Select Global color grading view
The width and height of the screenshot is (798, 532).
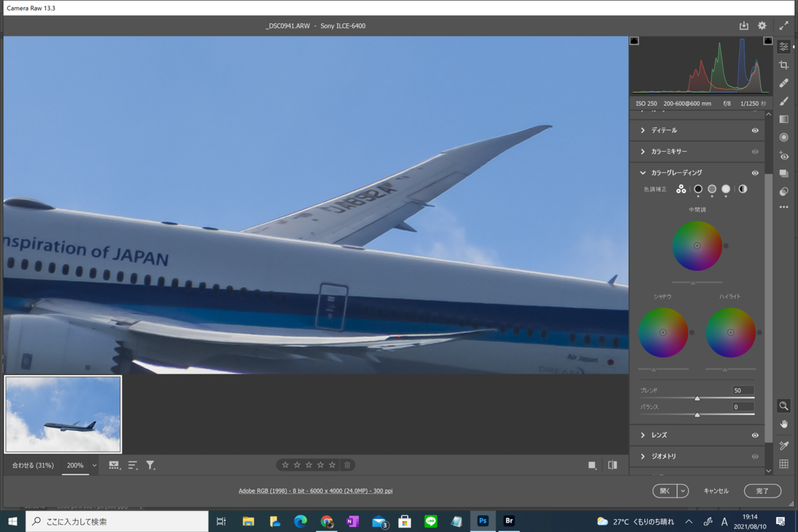click(743, 189)
